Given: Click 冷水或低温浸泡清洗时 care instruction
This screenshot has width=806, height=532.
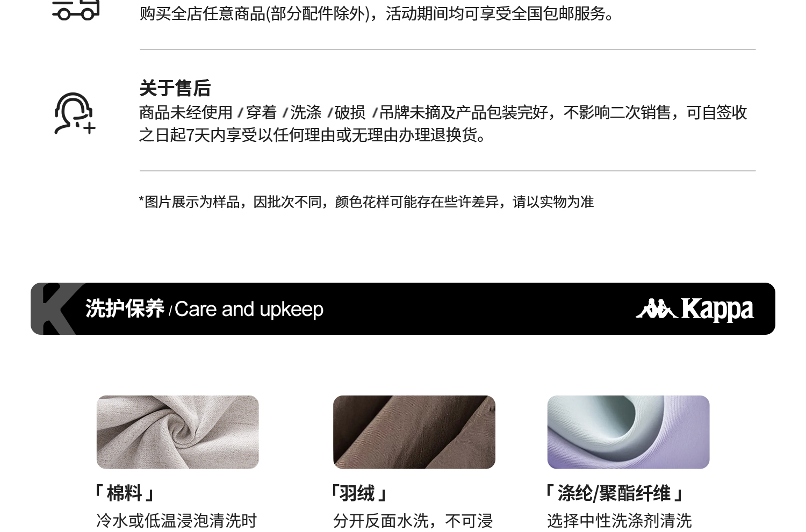Looking at the screenshot, I should [x=176, y=521].
